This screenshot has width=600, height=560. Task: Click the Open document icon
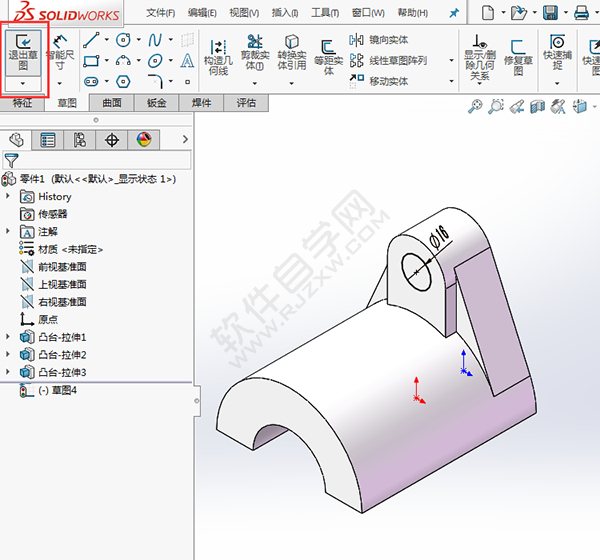(x=519, y=13)
